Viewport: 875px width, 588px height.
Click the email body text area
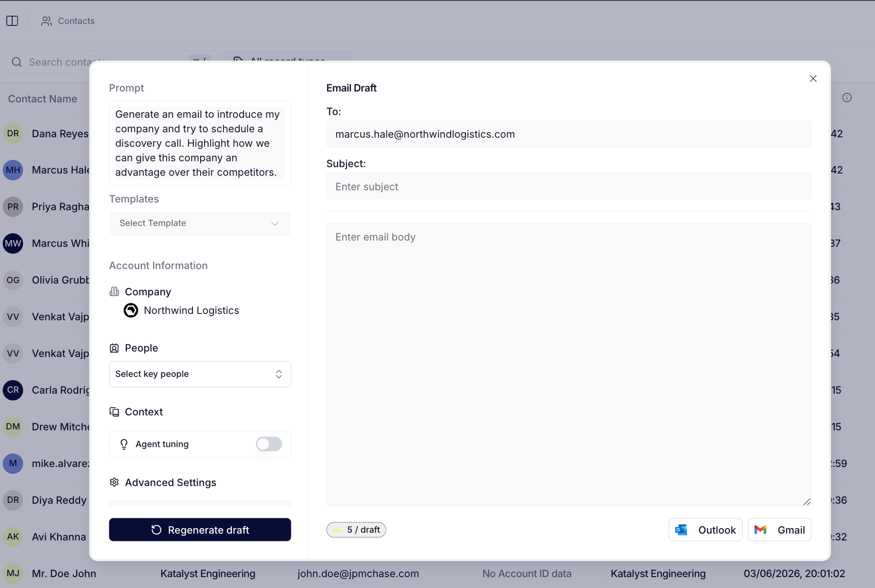[568, 364]
